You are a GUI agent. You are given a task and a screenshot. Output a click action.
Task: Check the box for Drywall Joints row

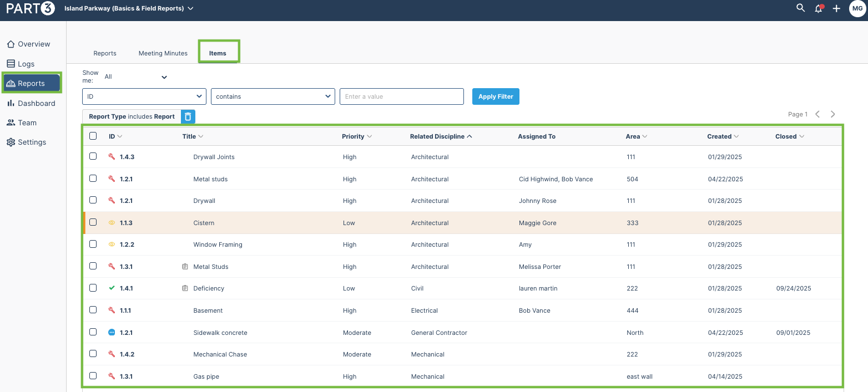coord(93,156)
